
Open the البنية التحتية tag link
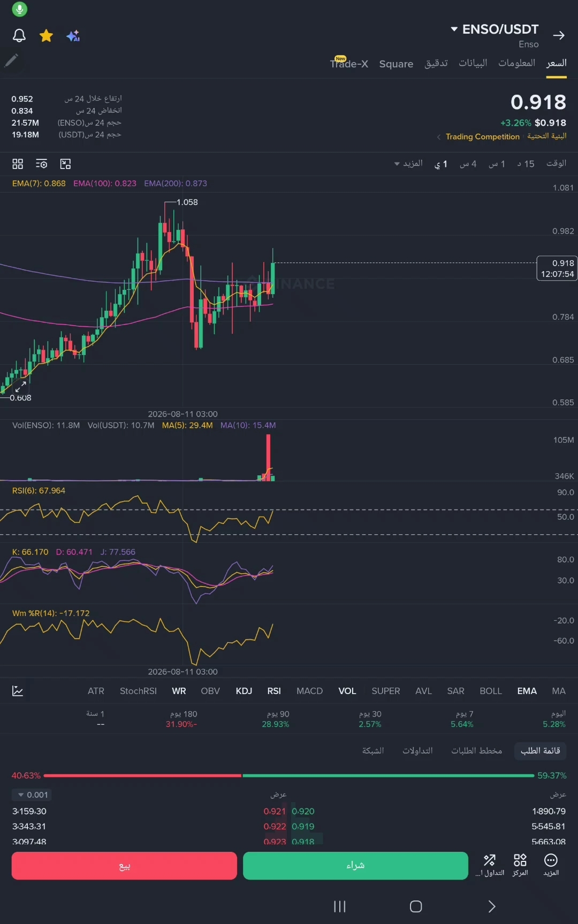tap(547, 136)
